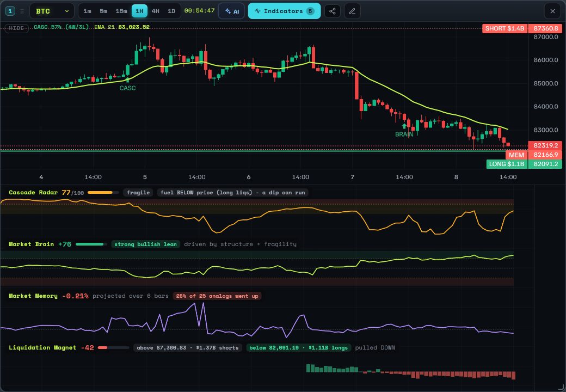The height and width of the screenshot is (392, 566).
Task: Click the above 87,360.83 shorts chip
Action: coord(188,348)
